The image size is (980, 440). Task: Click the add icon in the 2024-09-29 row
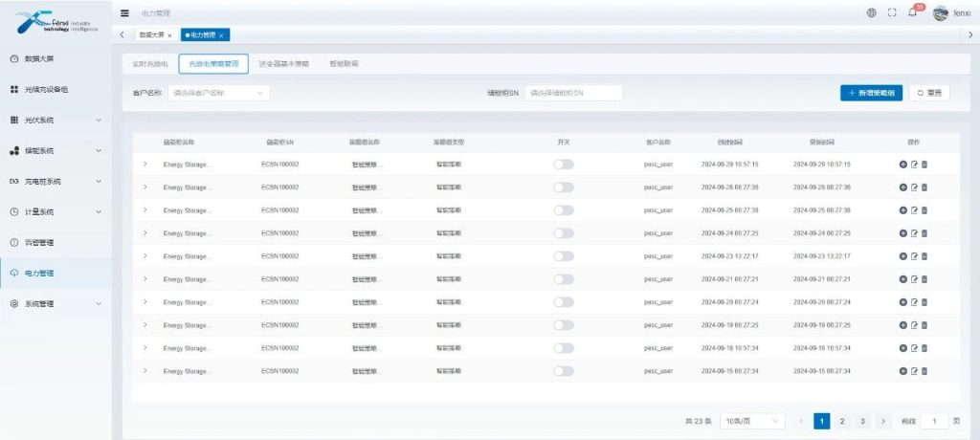tap(903, 165)
